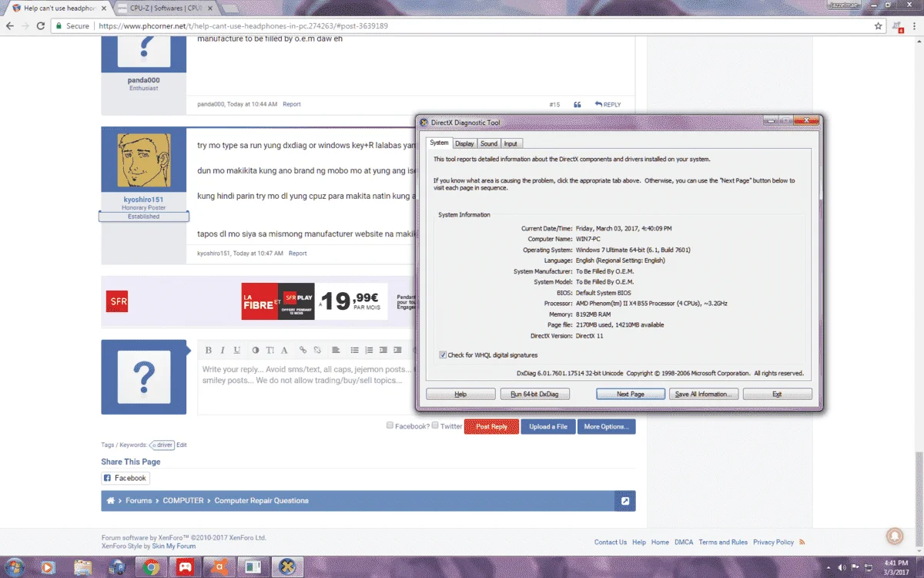Screen dimensions: 924x578
Task: Open the Contact Us footer link
Action: coord(611,542)
